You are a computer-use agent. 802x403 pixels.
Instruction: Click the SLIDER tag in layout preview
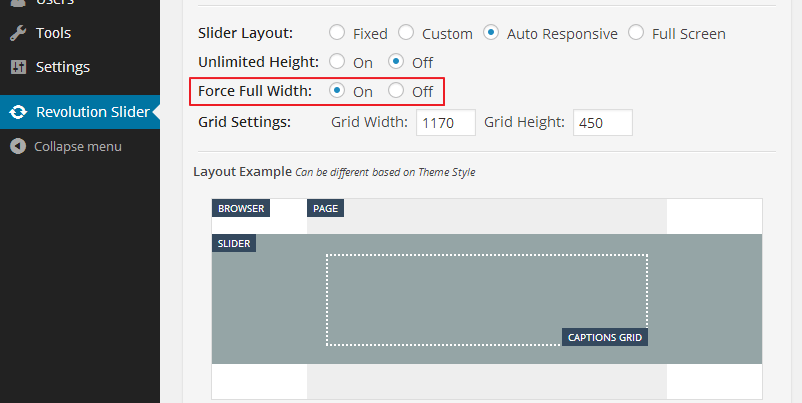[x=234, y=243]
